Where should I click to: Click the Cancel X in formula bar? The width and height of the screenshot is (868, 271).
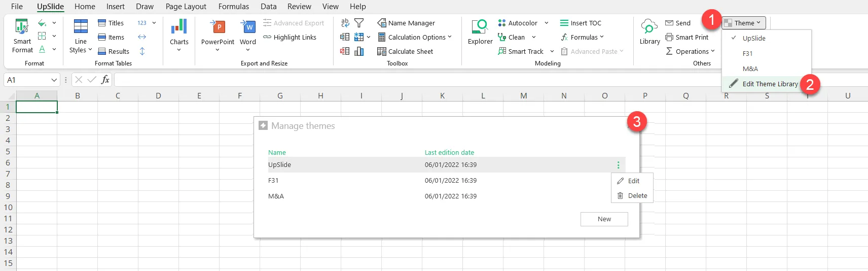tap(79, 80)
